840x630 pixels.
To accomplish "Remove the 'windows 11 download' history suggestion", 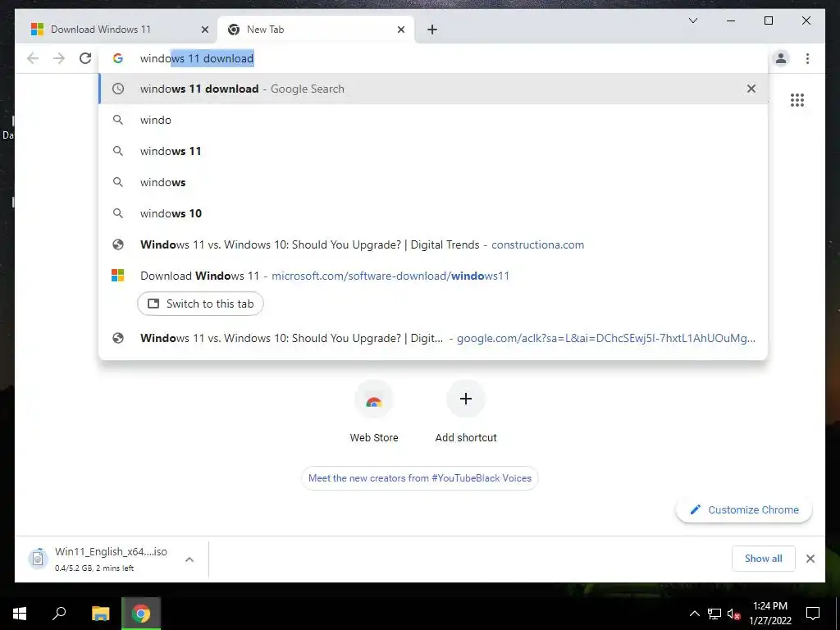I will click(751, 89).
